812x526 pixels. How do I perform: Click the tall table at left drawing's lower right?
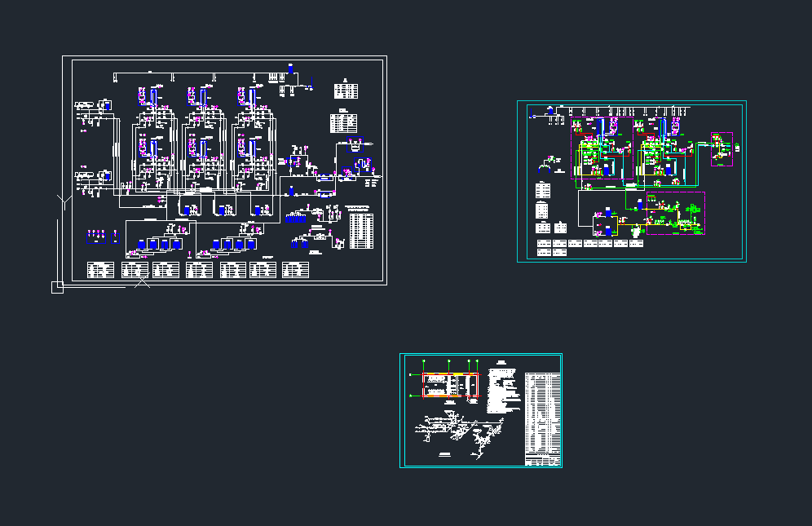pyautogui.click(x=361, y=231)
